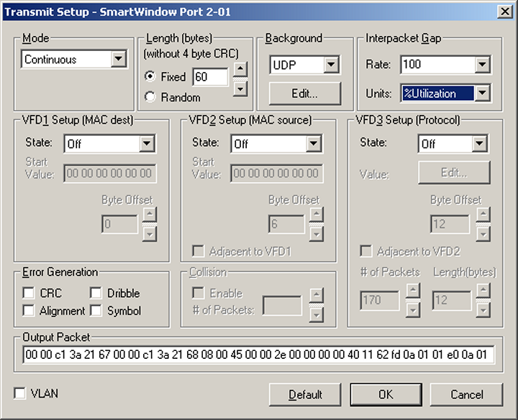Click the Default button
The width and height of the screenshot is (518, 420).
[305, 395]
